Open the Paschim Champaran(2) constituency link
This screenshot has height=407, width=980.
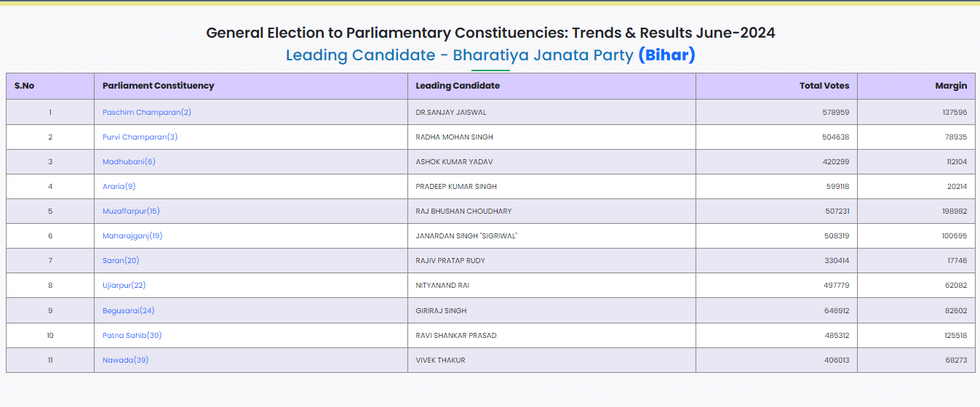coord(146,113)
